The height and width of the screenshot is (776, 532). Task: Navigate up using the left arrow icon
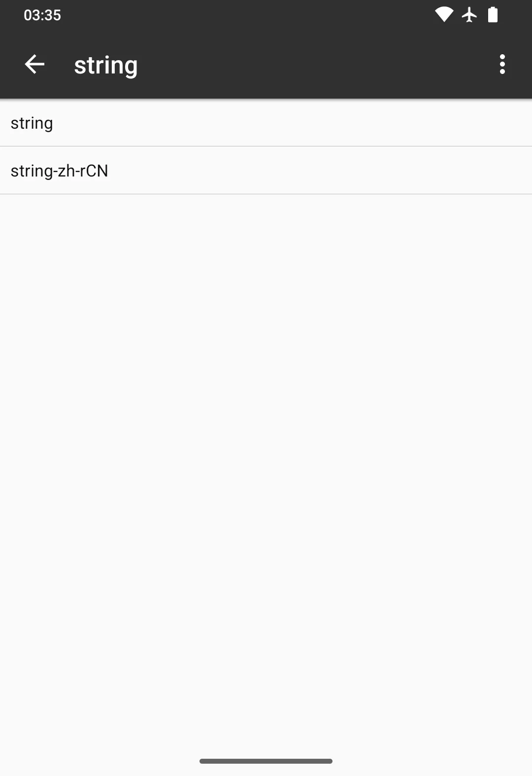point(34,65)
